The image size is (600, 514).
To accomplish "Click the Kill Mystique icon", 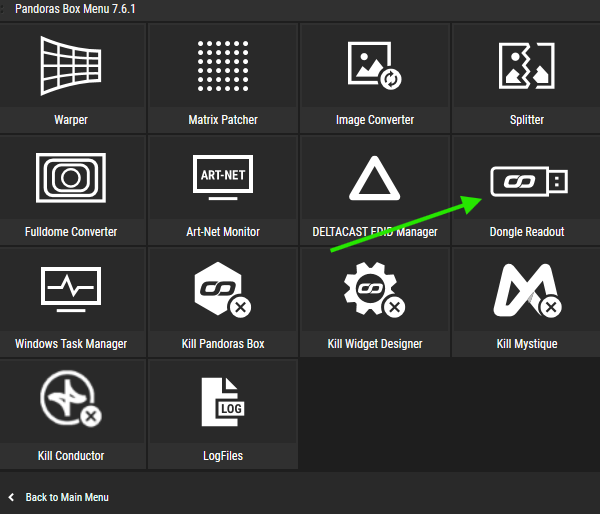I will pos(527,290).
